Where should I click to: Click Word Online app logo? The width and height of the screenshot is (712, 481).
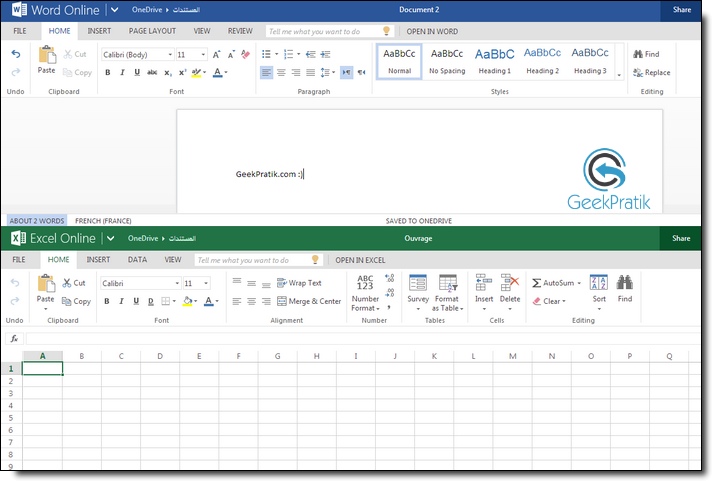click(19, 10)
